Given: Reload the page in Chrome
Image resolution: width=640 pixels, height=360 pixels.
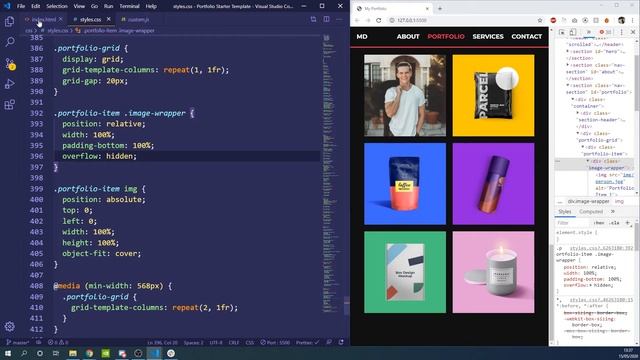Looking at the screenshot, I should (x=378, y=20).
